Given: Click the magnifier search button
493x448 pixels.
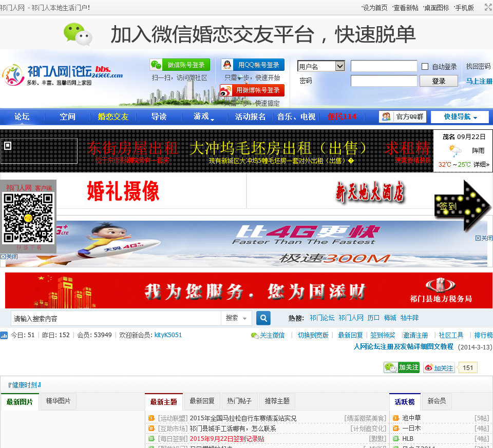Looking at the screenshot, I should [x=263, y=318].
